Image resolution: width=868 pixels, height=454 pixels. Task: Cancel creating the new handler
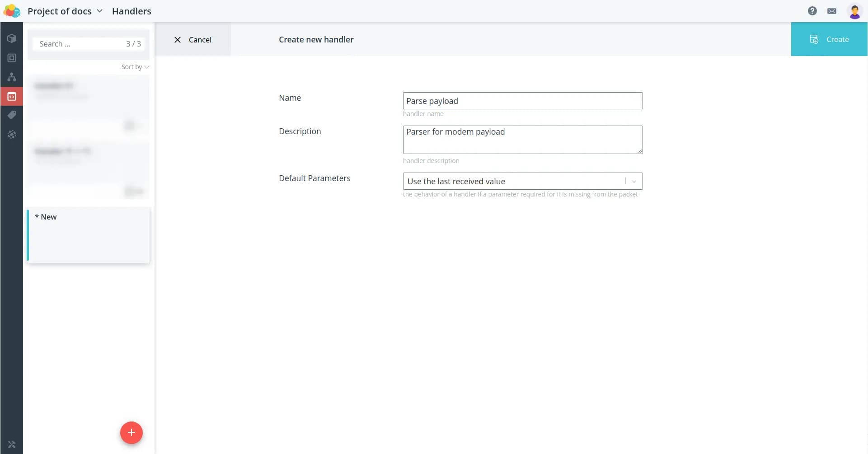[x=193, y=40]
